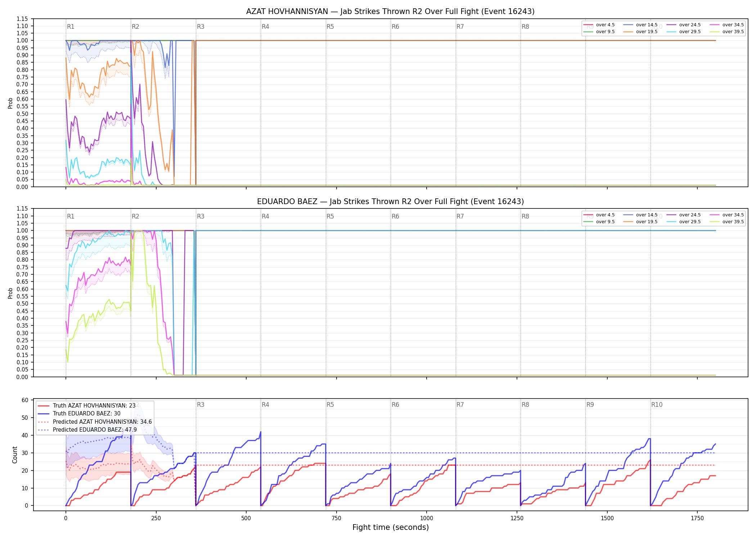This screenshot has width=756, height=540.
Task: Click "Predicted EDUARDO BAEZ: 47.9" legend entry
Action: pyautogui.click(x=87, y=430)
